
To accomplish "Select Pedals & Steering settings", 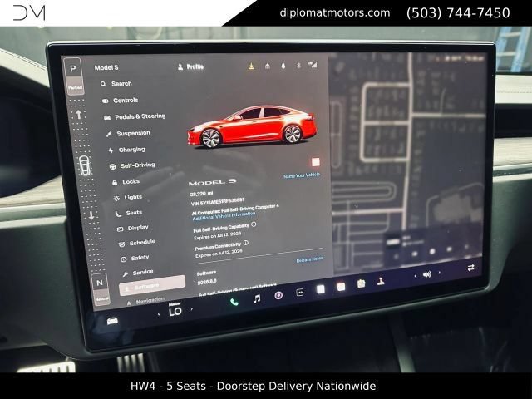I will 135,116.
